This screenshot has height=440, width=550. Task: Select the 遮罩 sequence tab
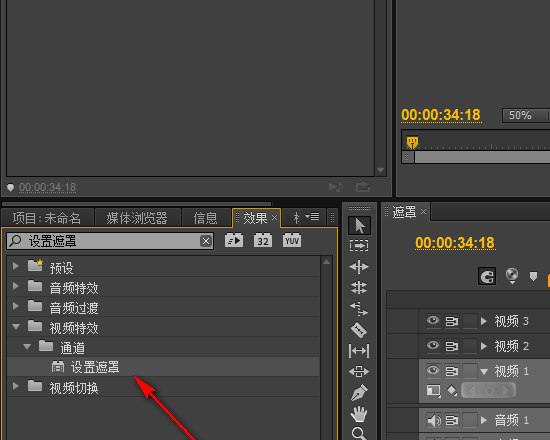[404, 212]
